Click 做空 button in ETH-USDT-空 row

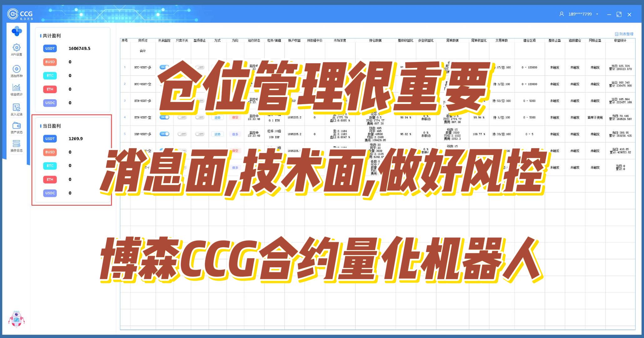(235, 117)
